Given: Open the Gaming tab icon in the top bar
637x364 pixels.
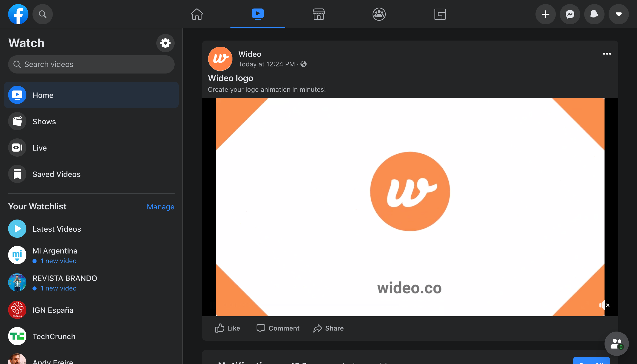Looking at the screenshot, I should pyautogui.click(x=440, y=14).
